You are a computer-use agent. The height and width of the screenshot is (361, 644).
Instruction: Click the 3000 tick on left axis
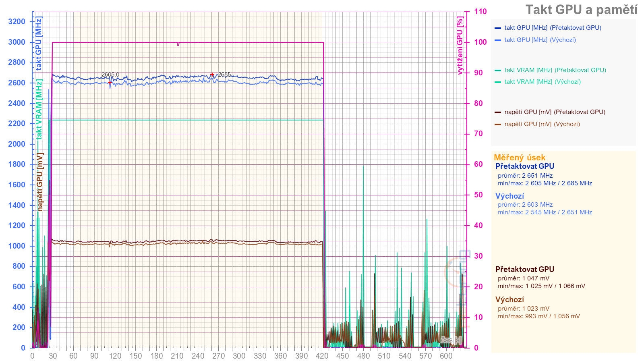pos(17,42)
